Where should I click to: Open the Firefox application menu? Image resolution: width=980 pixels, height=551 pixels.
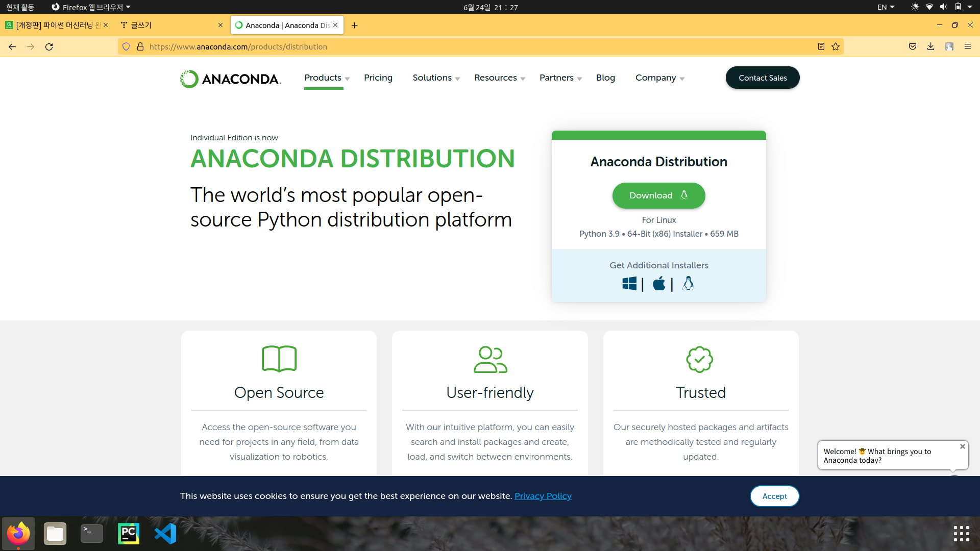point(968,46)
